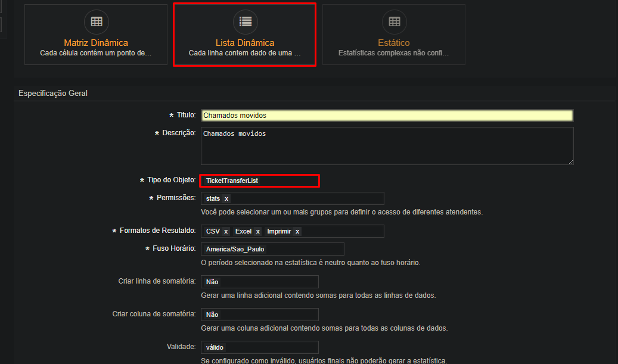Click the stats permission tag
The image size is (618, 364).
tap(213, 198)
